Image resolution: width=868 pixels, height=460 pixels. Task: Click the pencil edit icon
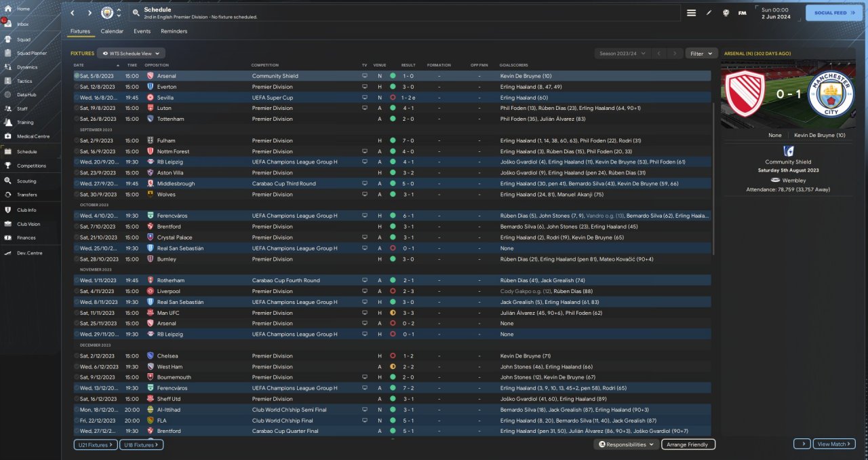click(x=709, y=13)
